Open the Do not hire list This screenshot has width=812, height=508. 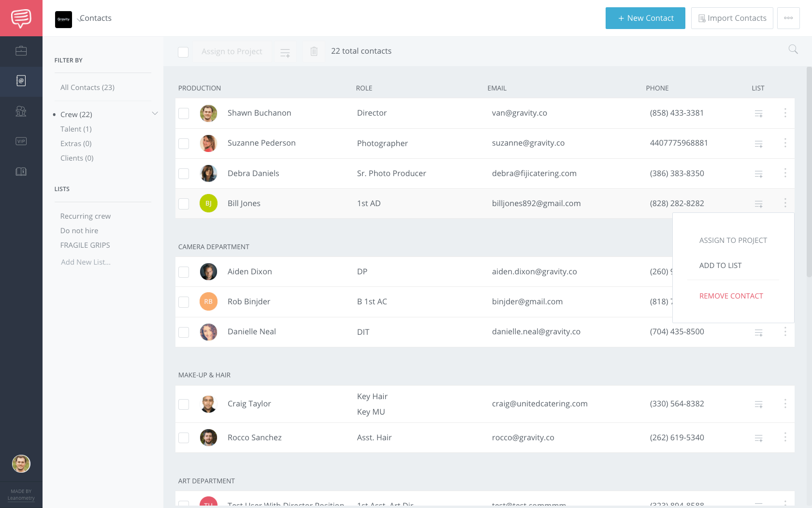(79, 231)
